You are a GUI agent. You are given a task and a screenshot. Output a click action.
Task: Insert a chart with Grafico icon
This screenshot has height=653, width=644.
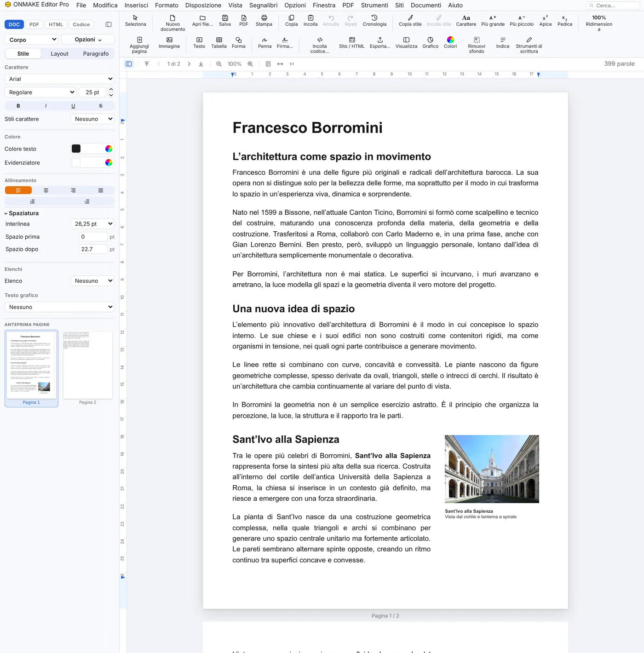tap(431, 43)
